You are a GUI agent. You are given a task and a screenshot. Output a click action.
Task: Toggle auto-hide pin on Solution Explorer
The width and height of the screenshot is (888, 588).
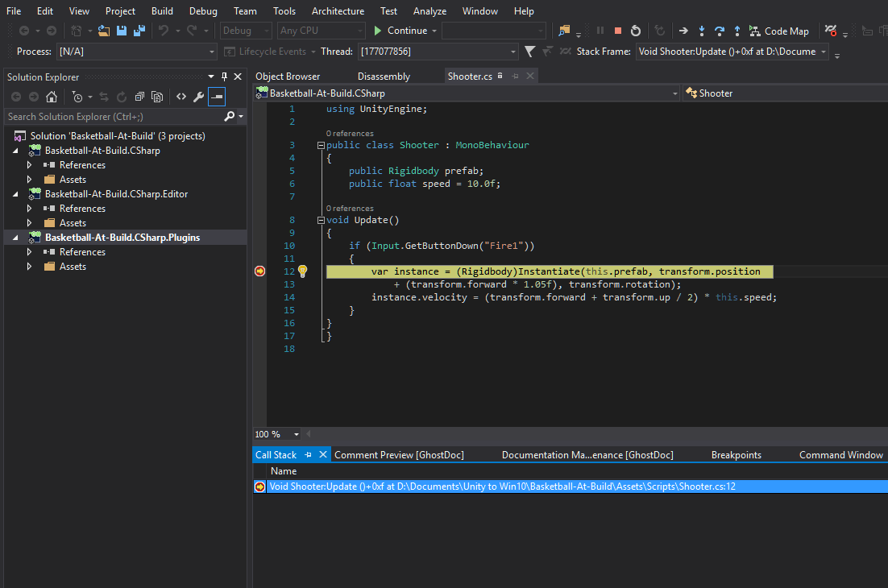(x=223, y=77)
